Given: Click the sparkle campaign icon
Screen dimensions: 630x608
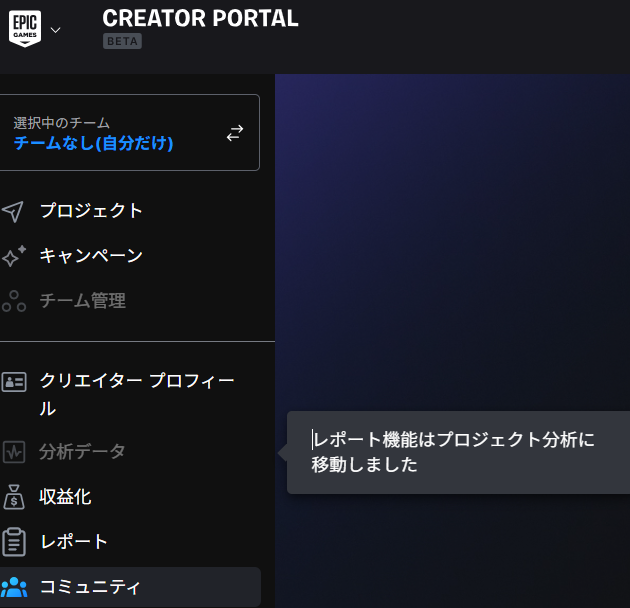Looking at the screenshot, I should (x=14, y=256).
